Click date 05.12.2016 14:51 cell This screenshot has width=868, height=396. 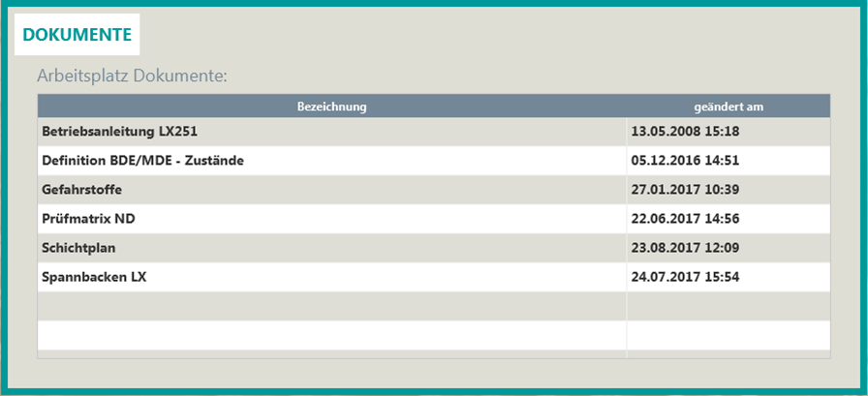685,161
